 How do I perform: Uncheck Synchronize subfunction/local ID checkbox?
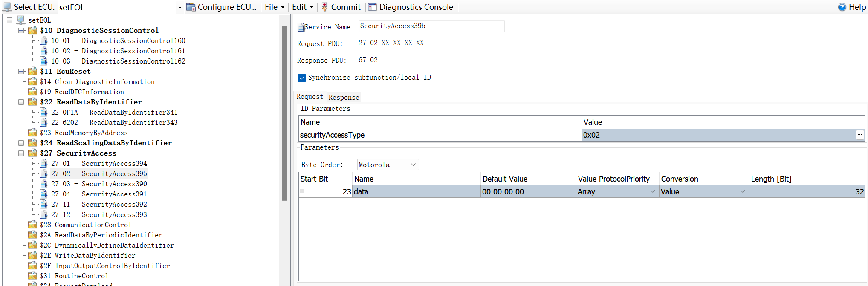(x=302, y=78)
